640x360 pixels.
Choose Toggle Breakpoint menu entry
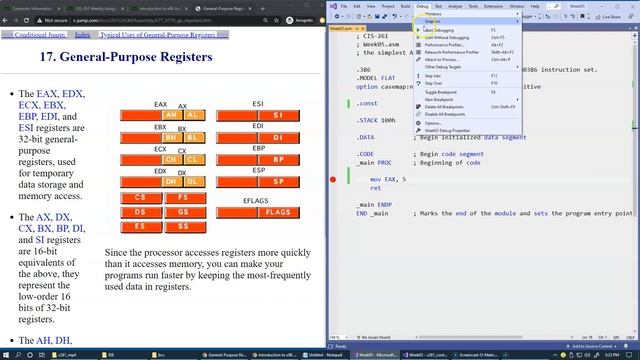coord(467,92)
